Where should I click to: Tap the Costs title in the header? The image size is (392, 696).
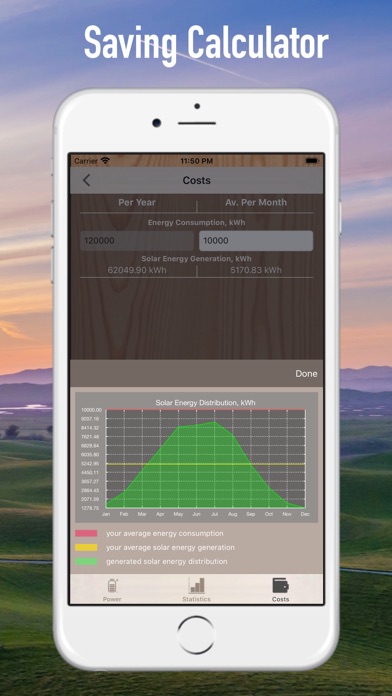pyautogui.click(x=197, y=180)
